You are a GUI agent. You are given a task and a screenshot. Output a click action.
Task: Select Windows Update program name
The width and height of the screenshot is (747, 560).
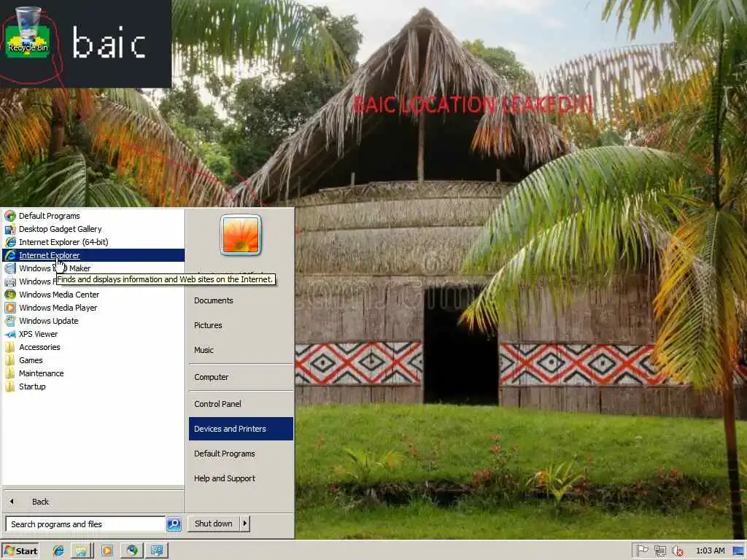pos(49,321)
